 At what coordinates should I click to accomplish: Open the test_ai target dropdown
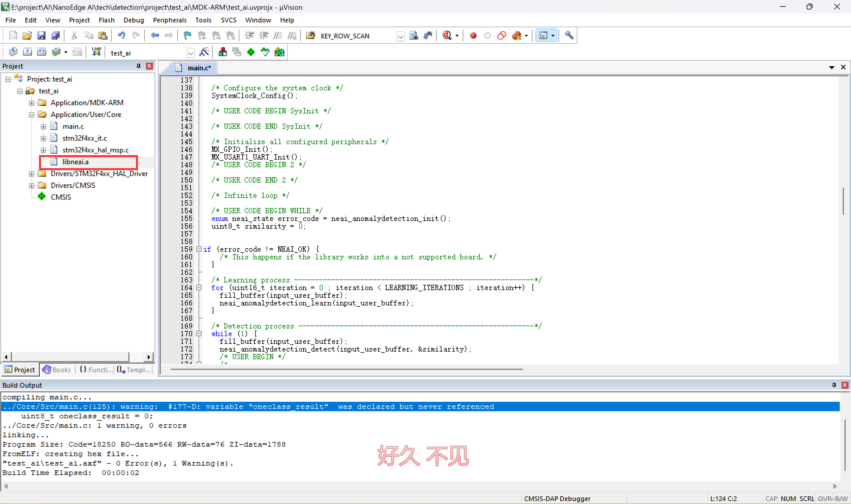pos(191,53)
